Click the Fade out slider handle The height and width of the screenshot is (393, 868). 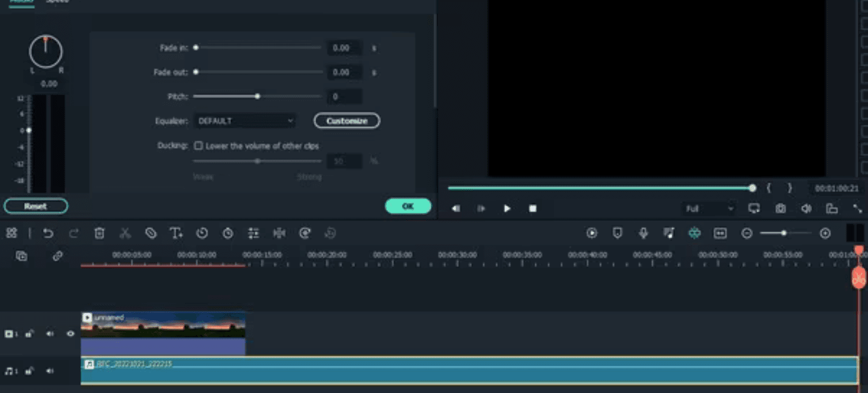196,72
